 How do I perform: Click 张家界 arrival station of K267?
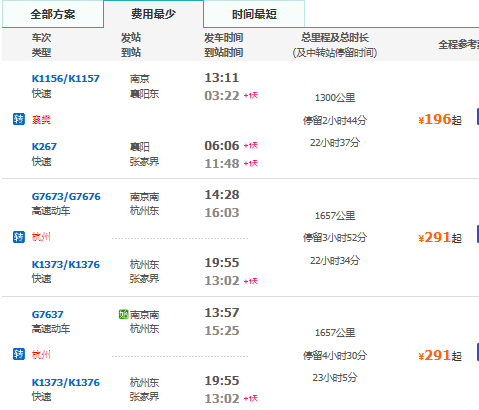144,162
